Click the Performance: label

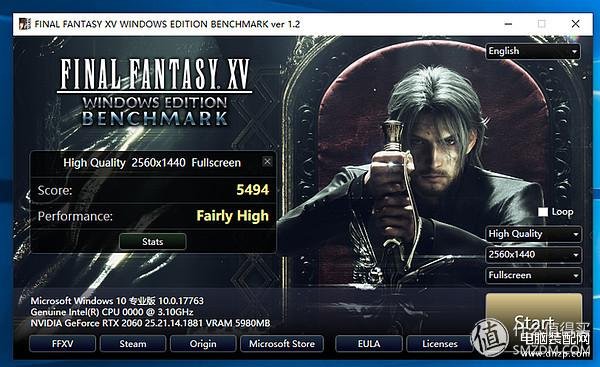point(75,216)
